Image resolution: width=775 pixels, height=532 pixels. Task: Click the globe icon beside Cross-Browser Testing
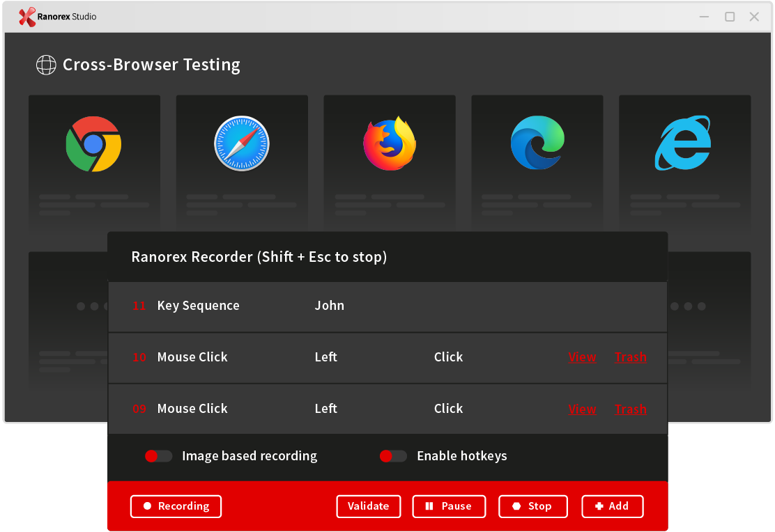point(46,65)
